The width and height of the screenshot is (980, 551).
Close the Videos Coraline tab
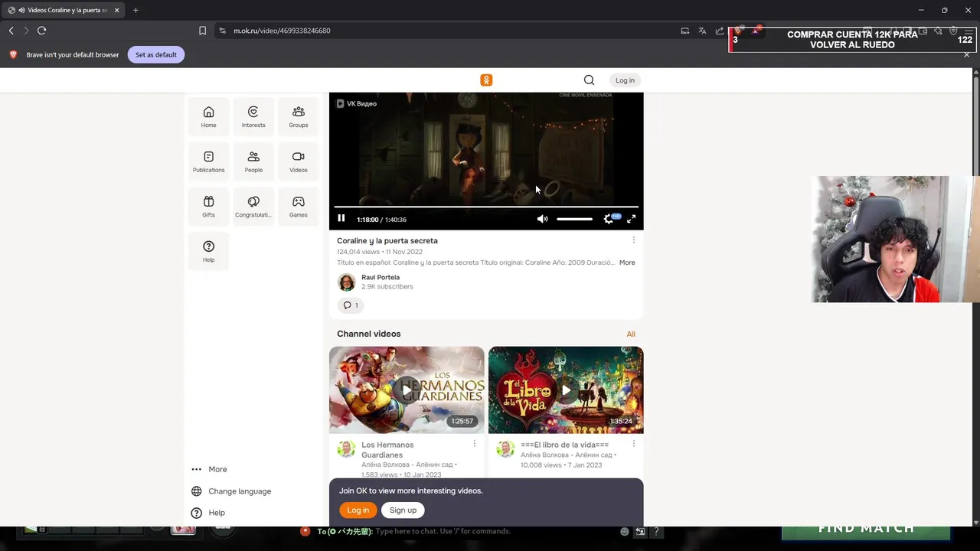tap(116, 10)
